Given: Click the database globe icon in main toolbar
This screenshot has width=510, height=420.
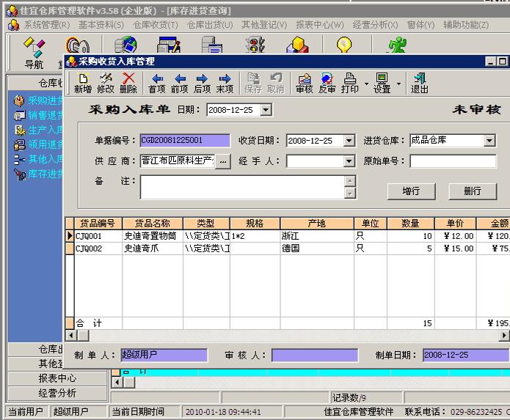Looking at the screenshot, I should point(125,45).
